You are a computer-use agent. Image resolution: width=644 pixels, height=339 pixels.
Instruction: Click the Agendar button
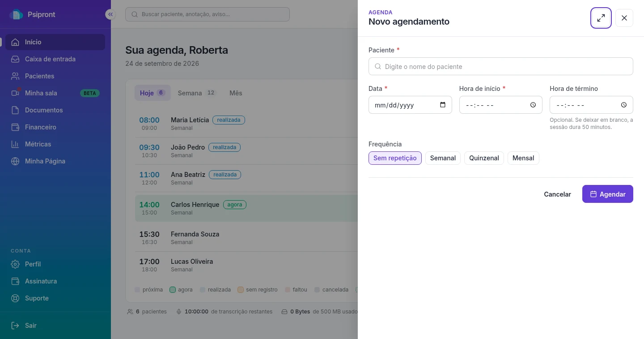click(607, 194)
